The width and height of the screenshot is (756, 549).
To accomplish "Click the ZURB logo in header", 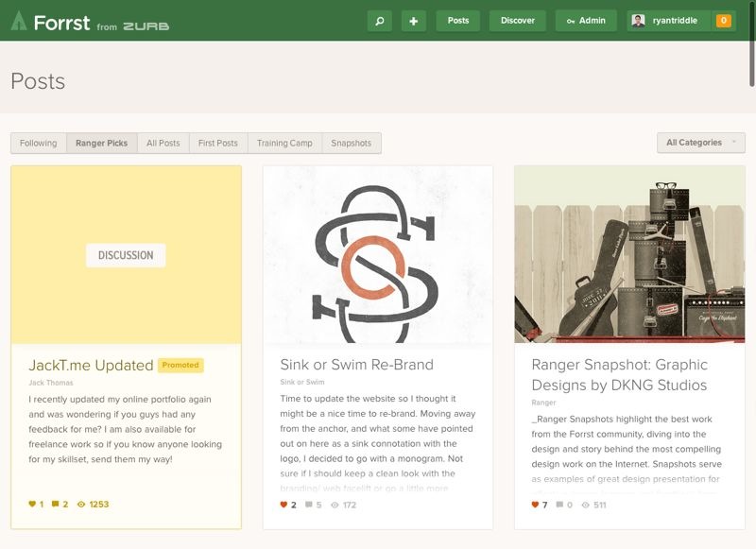I will coord(146,26).
